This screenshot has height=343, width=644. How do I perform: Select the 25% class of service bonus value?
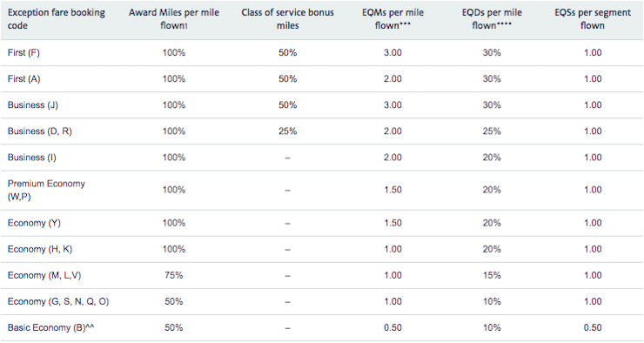tap(287, 131)
